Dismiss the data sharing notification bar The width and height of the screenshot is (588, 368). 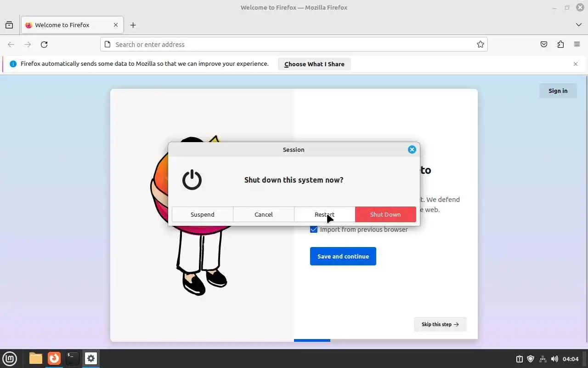pyautogui.click(x=575, y=64)
